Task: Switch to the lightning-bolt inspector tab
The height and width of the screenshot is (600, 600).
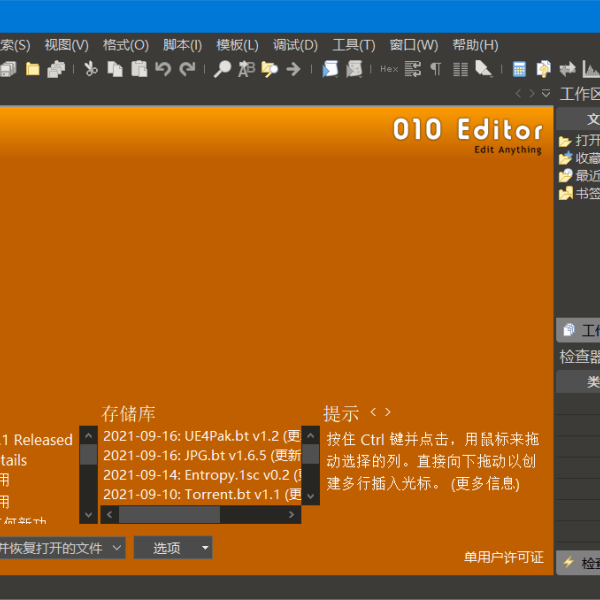Action: (x=578, y=562)
